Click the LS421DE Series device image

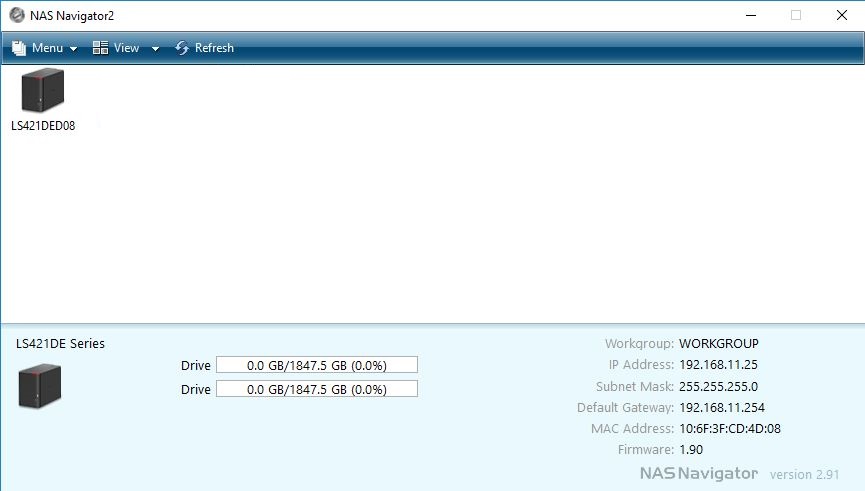40,386
